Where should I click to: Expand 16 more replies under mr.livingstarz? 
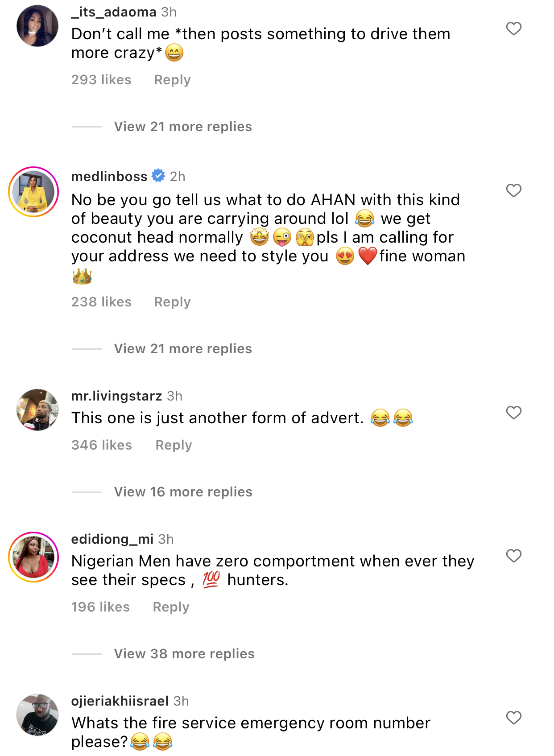[183, 492]
